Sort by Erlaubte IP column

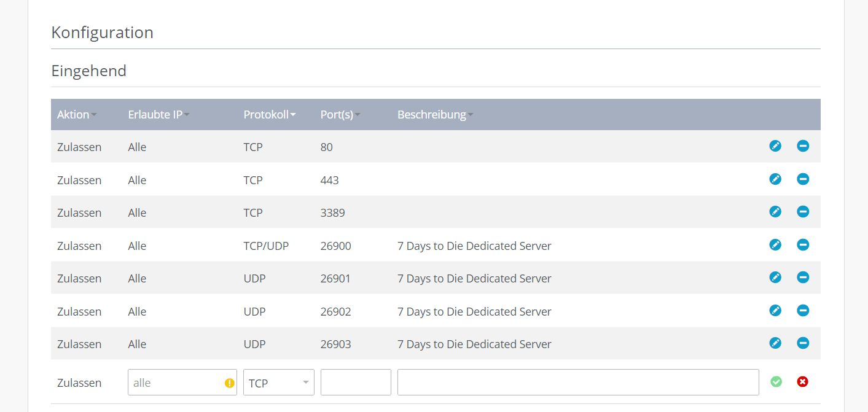click(158, 115)
